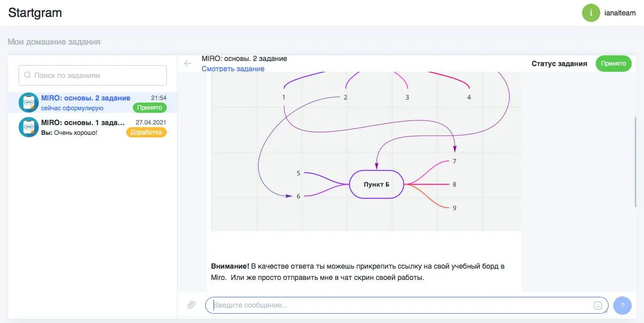The image size is (644, 323).
Task: Click avatar of MIRO 2 задание chat
Action: [x=29, y=103]
